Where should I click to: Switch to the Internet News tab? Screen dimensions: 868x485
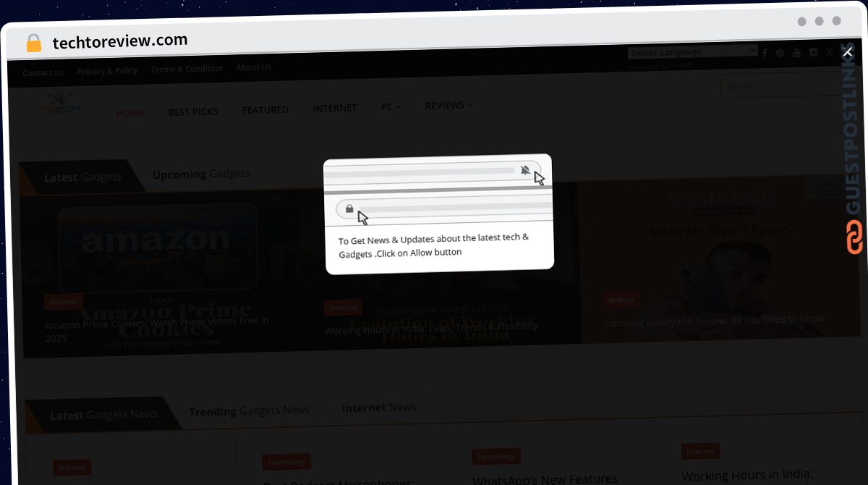[379, 408]
